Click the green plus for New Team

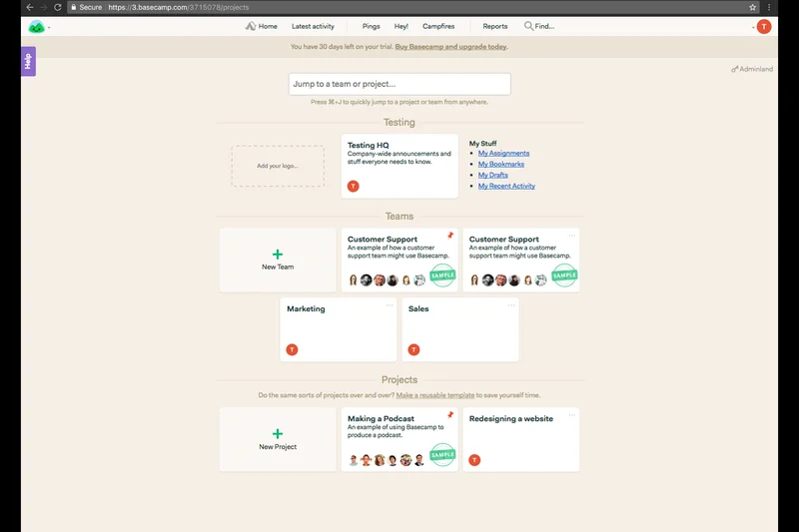click(x=278, y=255)
